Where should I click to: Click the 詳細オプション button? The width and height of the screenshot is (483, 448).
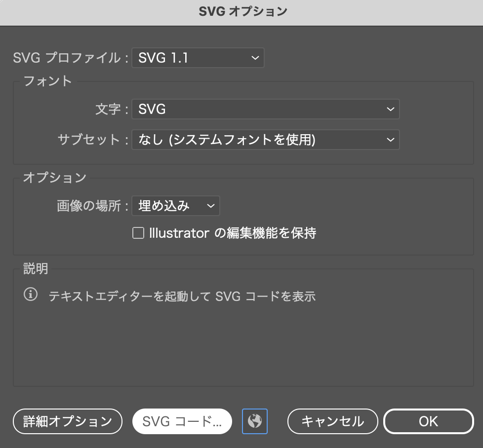[68, 421]
